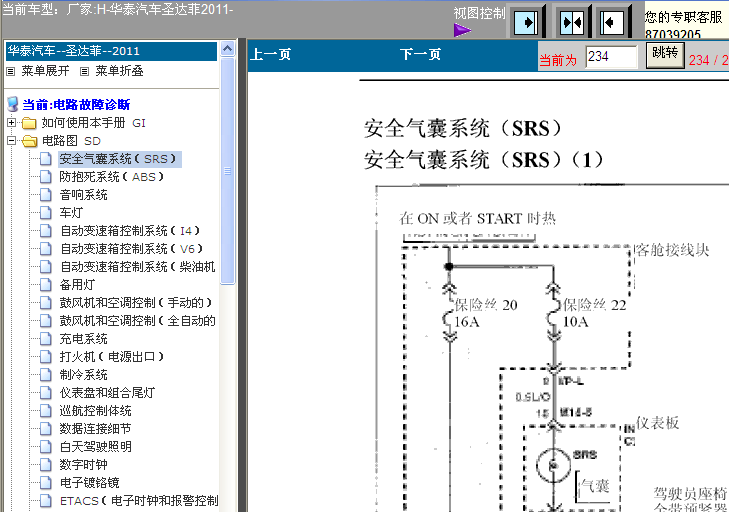Click the tree panel vertical scrollbar thumb

coord(227,170)
